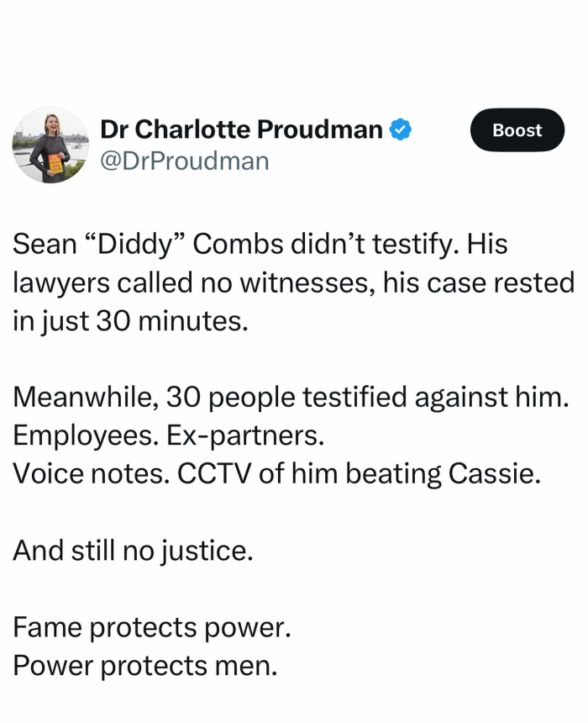Click the line starting 'Sean "Diddy" Combs'
The width and height of the screenshot is (588, 723).
(x=260, y=245)
